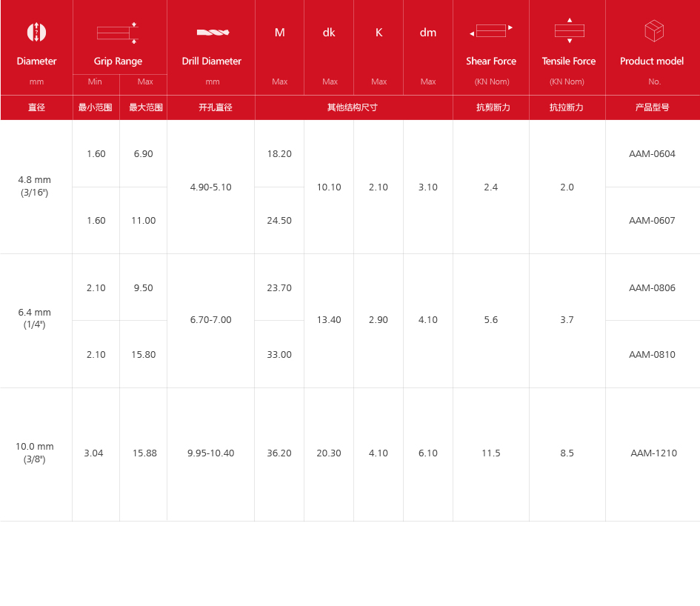The image size is (700, 606).
Task: Click the Tensile Force icon
Action: (x=569, y=31)
